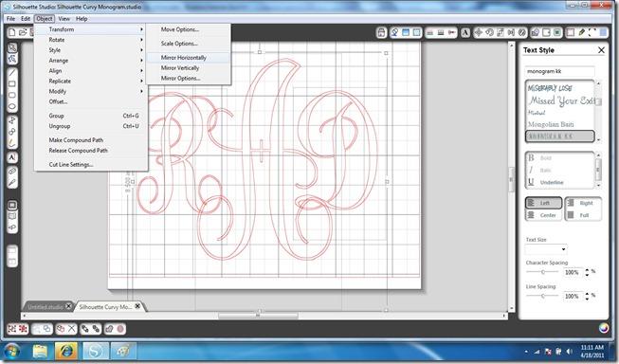Pick the Draw a Polygon tool
The width and height of the screenshot is (619, 364).
point(12,120)
